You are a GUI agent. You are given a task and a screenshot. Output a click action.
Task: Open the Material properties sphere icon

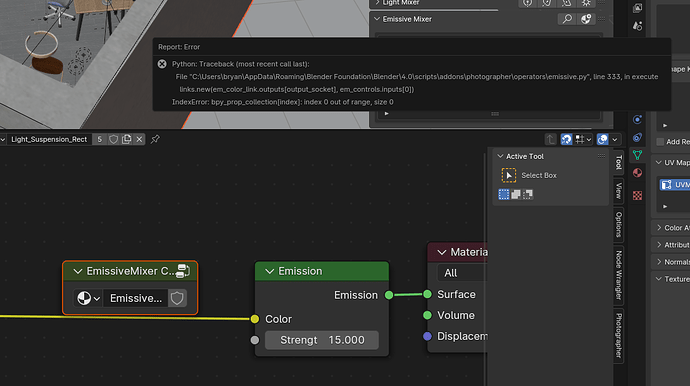(x=637, y=173)
